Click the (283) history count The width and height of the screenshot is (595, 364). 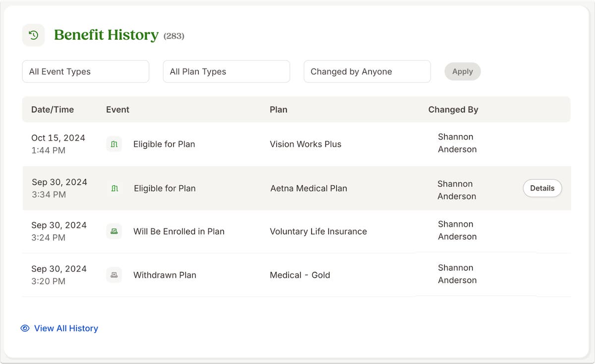tap(175, 36)
